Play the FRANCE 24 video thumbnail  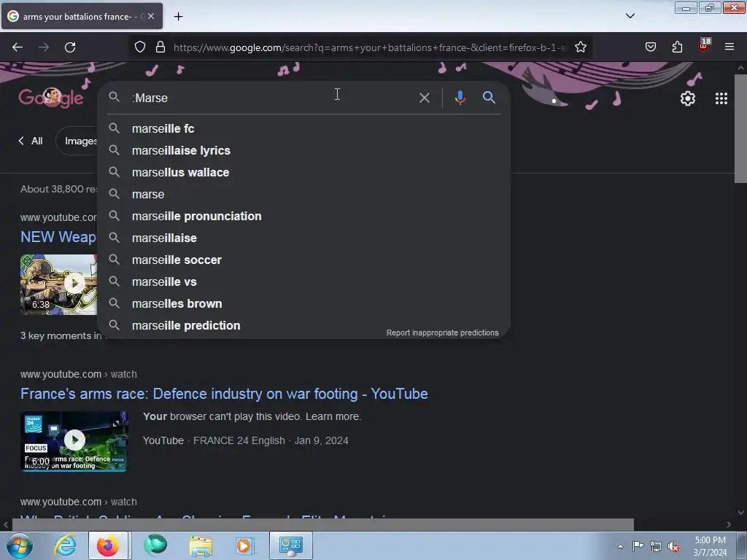[x=74, y=441]
